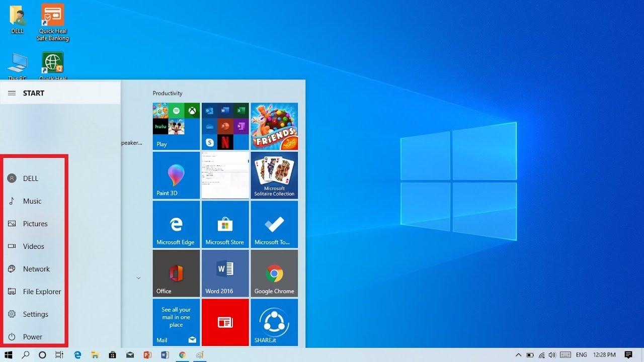The image size is (644, 362).
Task: Open Word from the taskbar
Action: click(165, 355)
